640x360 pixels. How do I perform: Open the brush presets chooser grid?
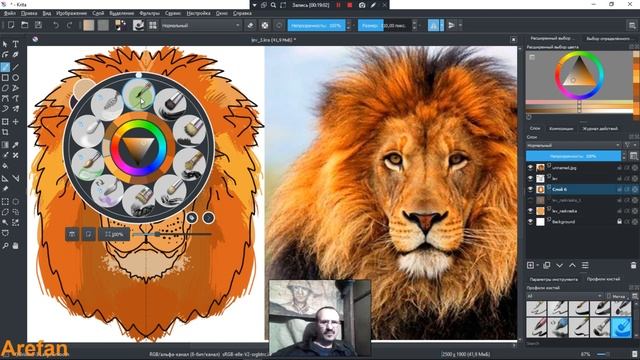pyautogui.click(x=153, y=25)
